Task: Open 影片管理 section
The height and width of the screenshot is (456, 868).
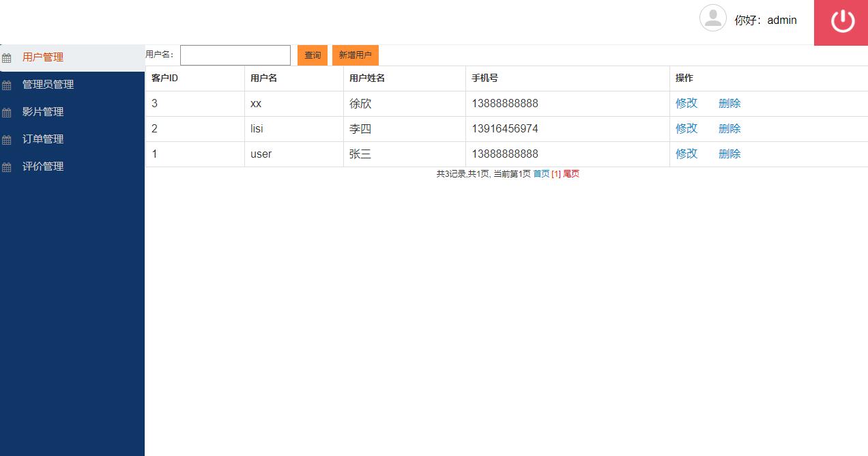Action: pyautogui.click(x=43, y=111)
